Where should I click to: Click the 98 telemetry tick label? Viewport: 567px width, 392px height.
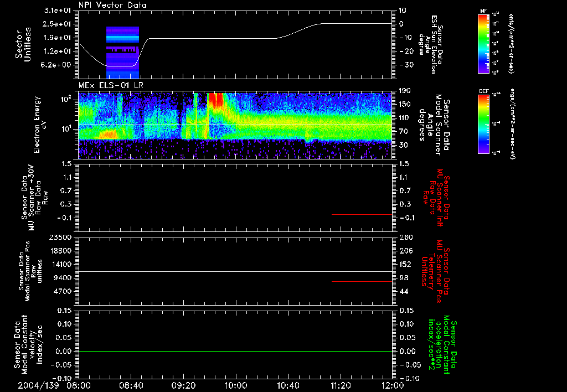tap(404, 278)
